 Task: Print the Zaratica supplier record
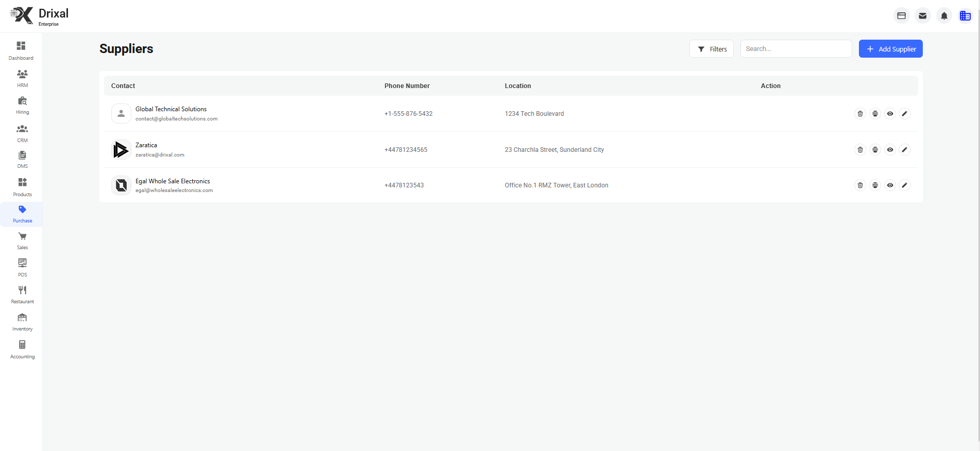coord(875,150)
